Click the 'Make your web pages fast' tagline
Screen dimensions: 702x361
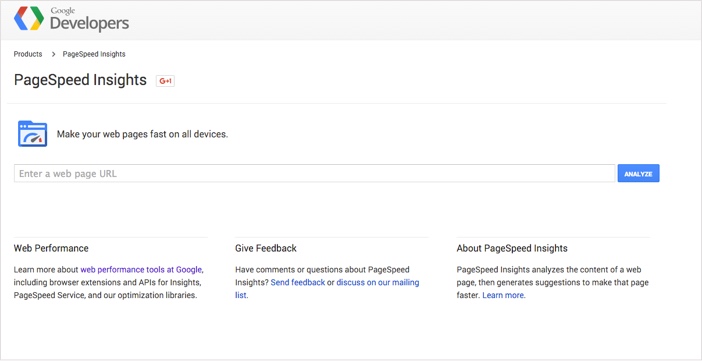coord(142,134)
